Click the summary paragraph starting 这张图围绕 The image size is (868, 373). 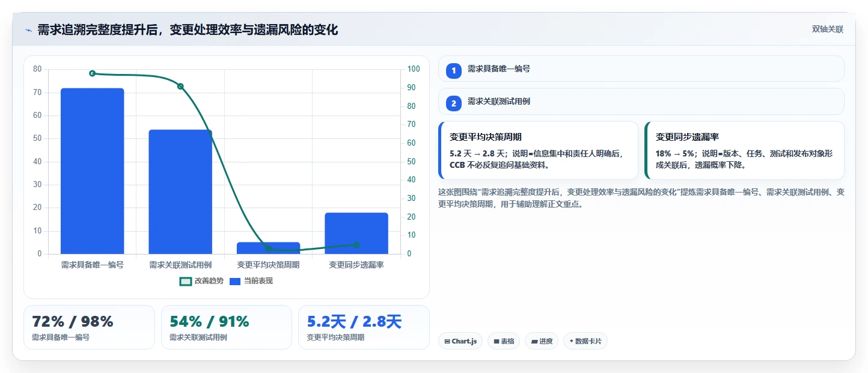pos(641,198)
